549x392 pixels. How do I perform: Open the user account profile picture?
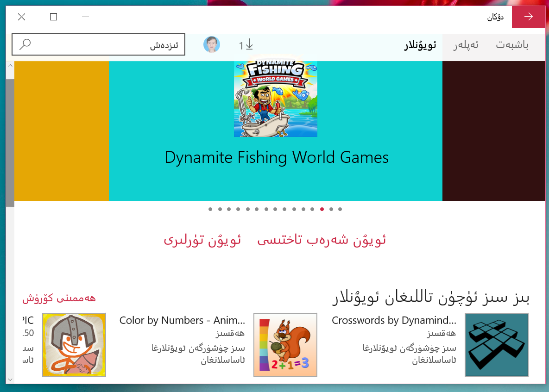pos(211,44)
